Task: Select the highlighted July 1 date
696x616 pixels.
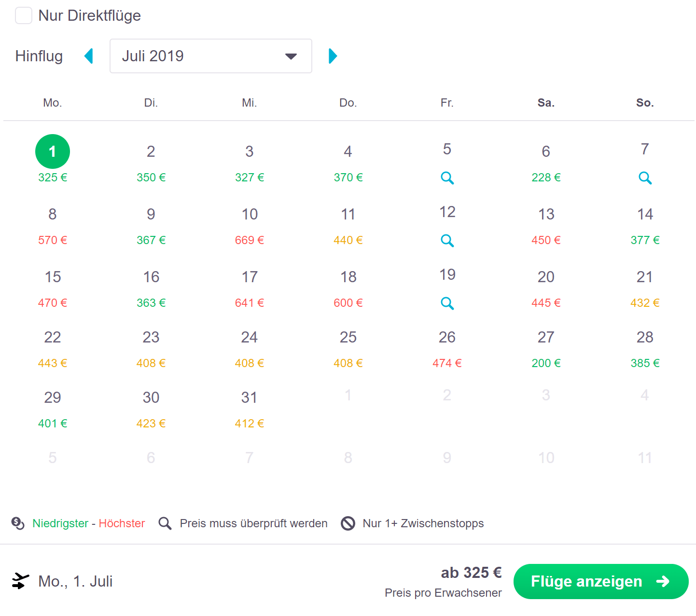Action: click(53, 151)
